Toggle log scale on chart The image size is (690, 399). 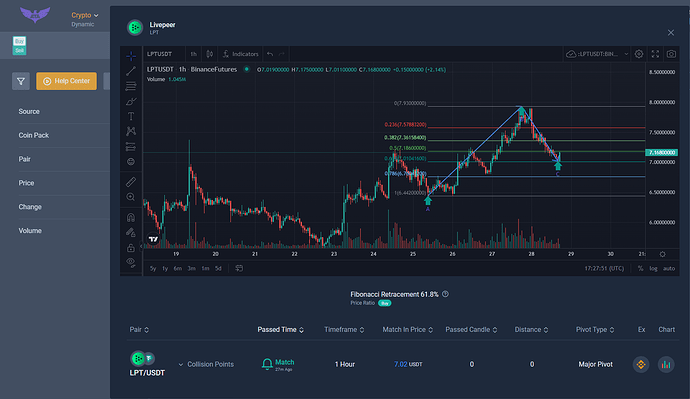(653, 268)
